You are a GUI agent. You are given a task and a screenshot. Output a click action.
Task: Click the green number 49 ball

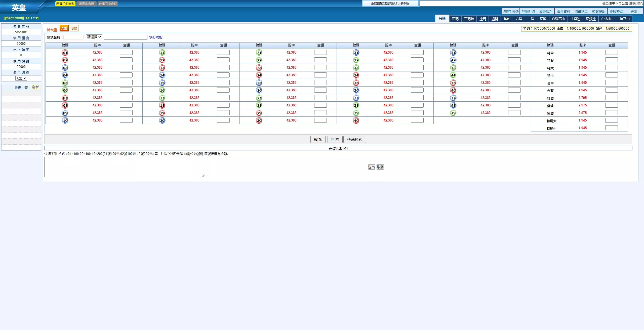[453, 113]
